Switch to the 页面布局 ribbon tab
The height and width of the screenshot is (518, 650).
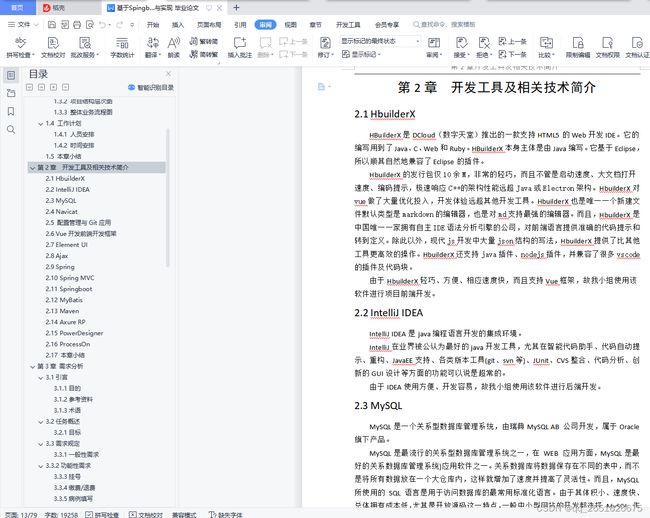point(209,25)
